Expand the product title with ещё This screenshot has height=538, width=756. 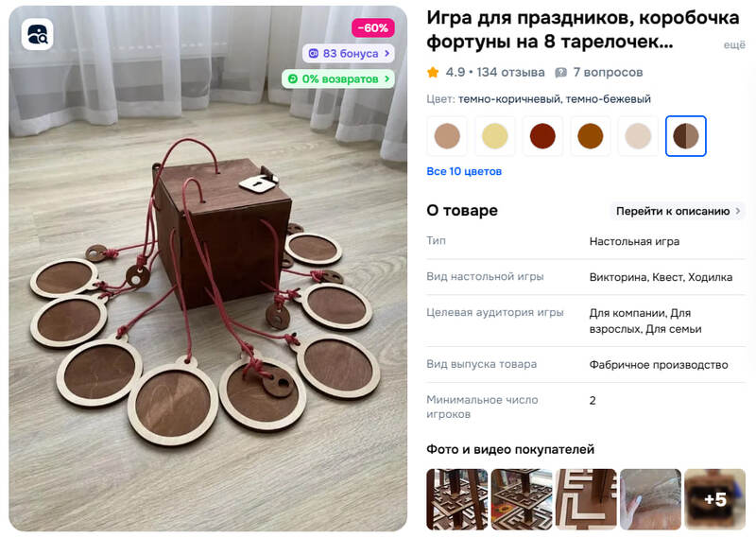pos(734,44)
